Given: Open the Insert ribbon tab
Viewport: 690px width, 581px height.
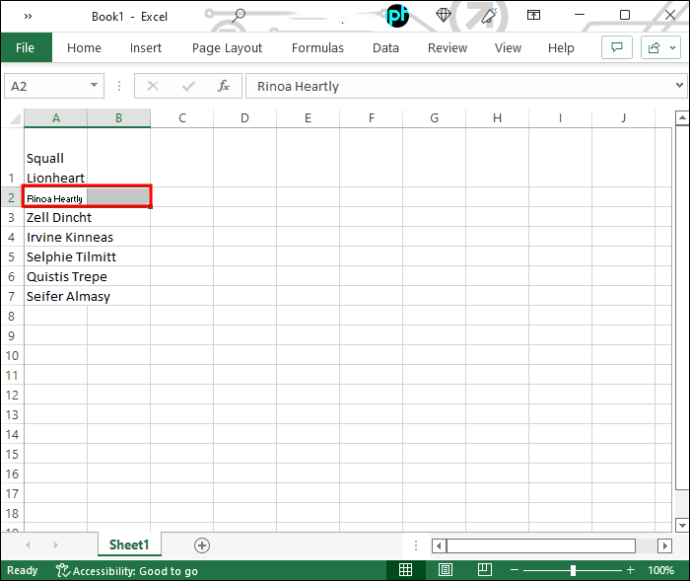Looking at the screenshot, I should point(146,48).
